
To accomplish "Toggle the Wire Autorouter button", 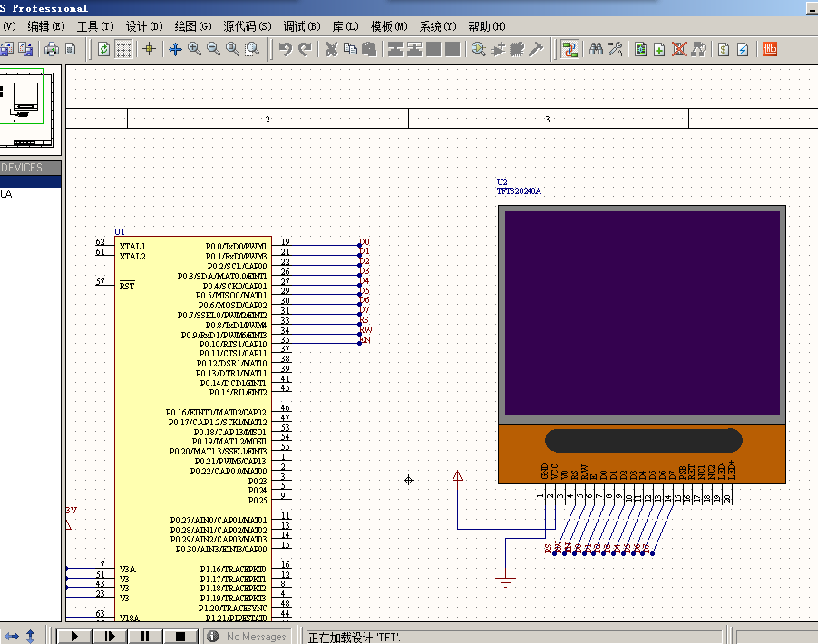I will [570, 49].
